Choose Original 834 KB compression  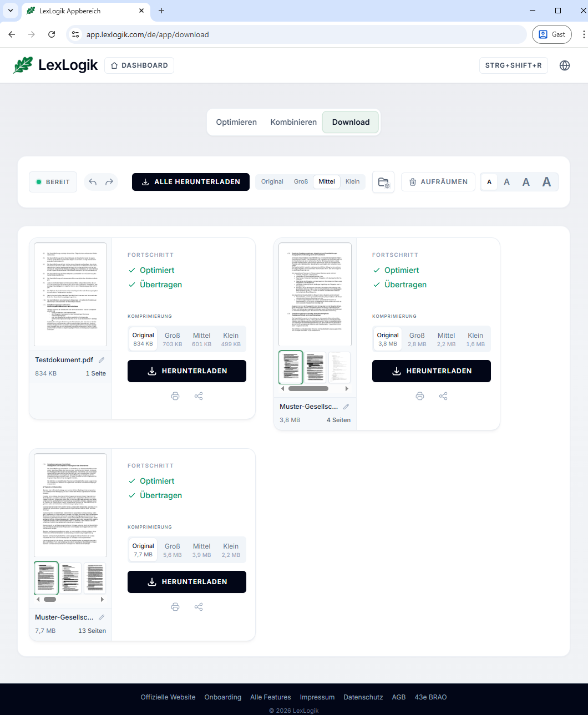pos(143,339)
